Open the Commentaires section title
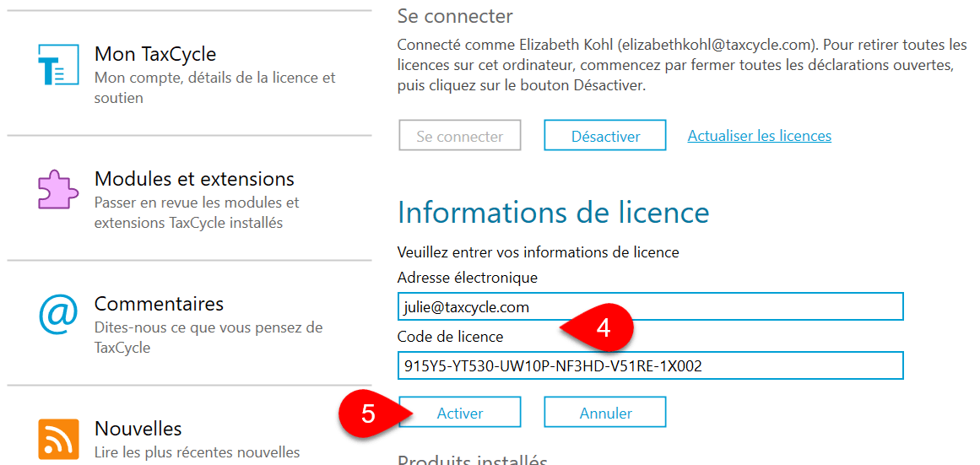980x465 pixels. click(159, 304)
